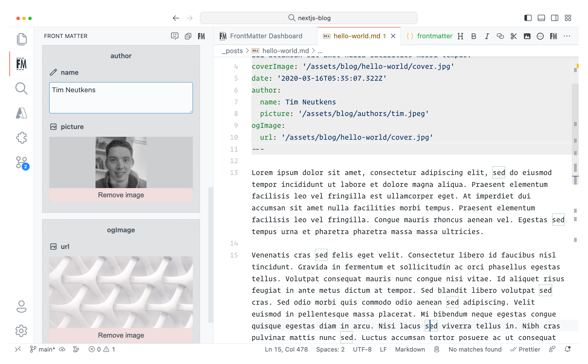Screen dimensions: 588x364
Task: Apply italic formatting via the toolbar icon
Action: point(487,36)
